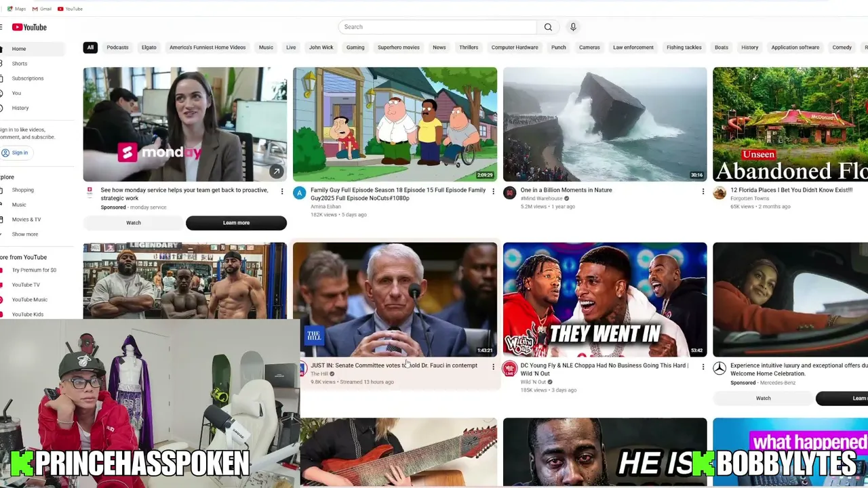Viewport: 868px width, 488px height.
Task: Open Subscriptions in the sidebar
Action: (31, 79)
